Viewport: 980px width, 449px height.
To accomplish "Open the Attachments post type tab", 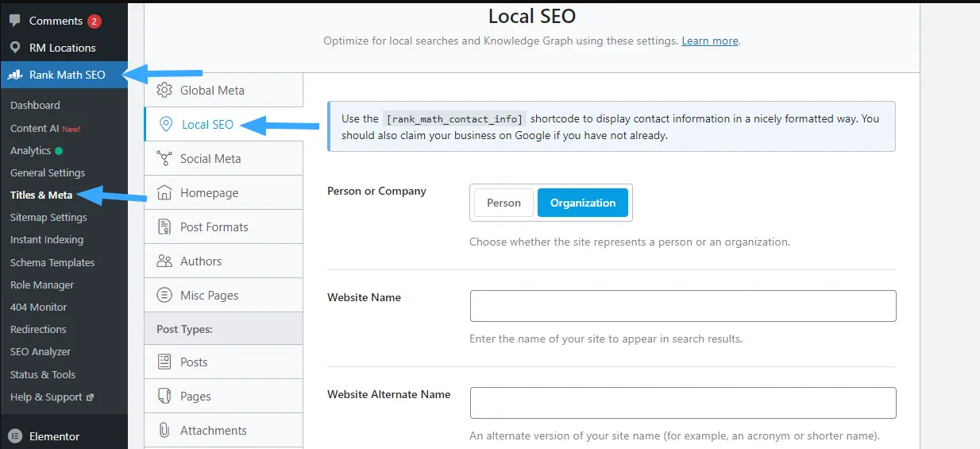I will [223, 430].
